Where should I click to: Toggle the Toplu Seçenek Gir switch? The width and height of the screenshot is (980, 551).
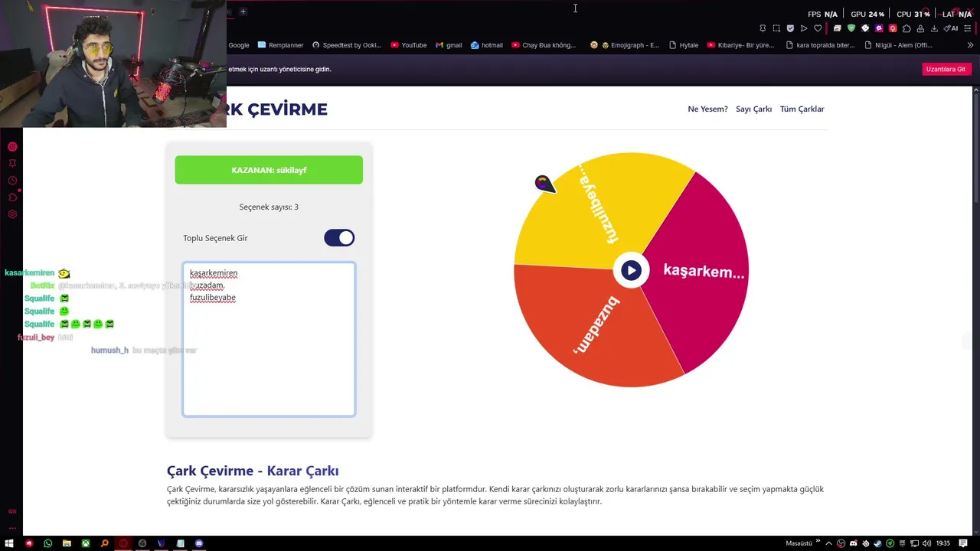[339, 238]
